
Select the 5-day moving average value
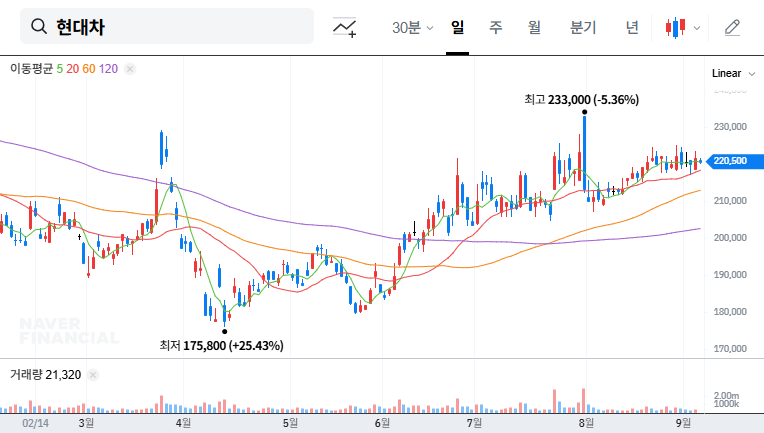point(59,69)
